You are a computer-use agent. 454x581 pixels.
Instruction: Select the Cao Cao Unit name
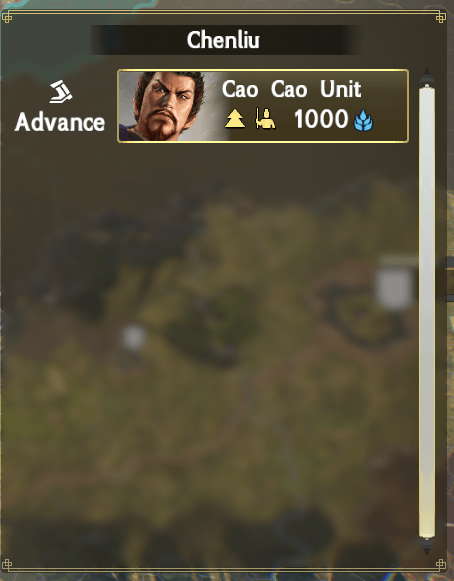(291, 89)
